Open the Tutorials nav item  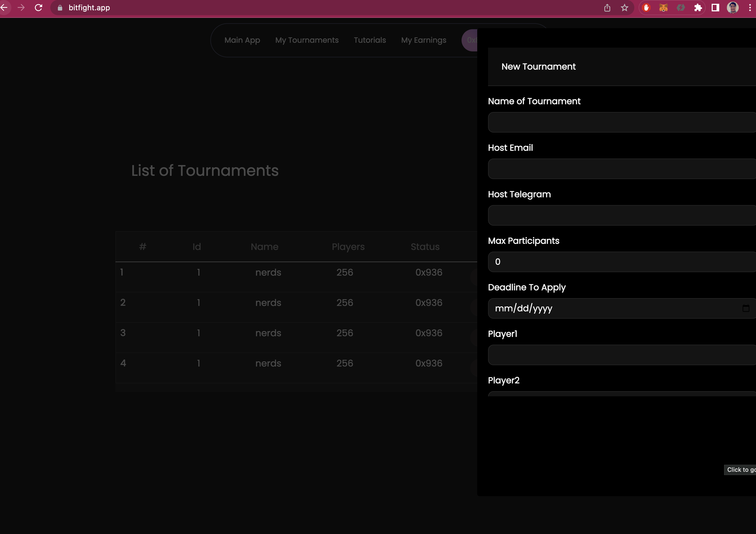369,40
